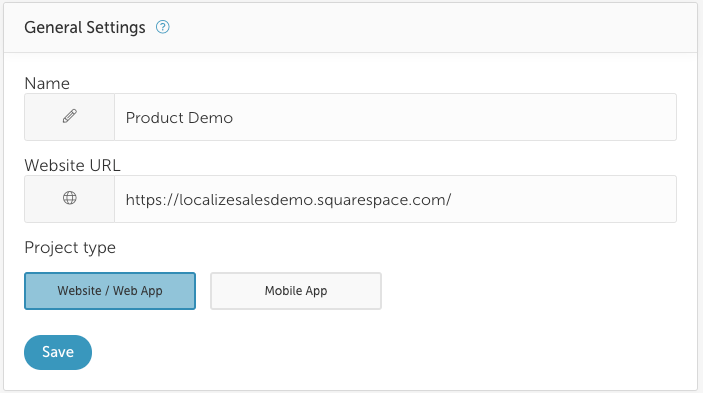This screenshot has width=703, height=393.
Task: Click blank panel area beside Save button
Action: coord(381,352)
